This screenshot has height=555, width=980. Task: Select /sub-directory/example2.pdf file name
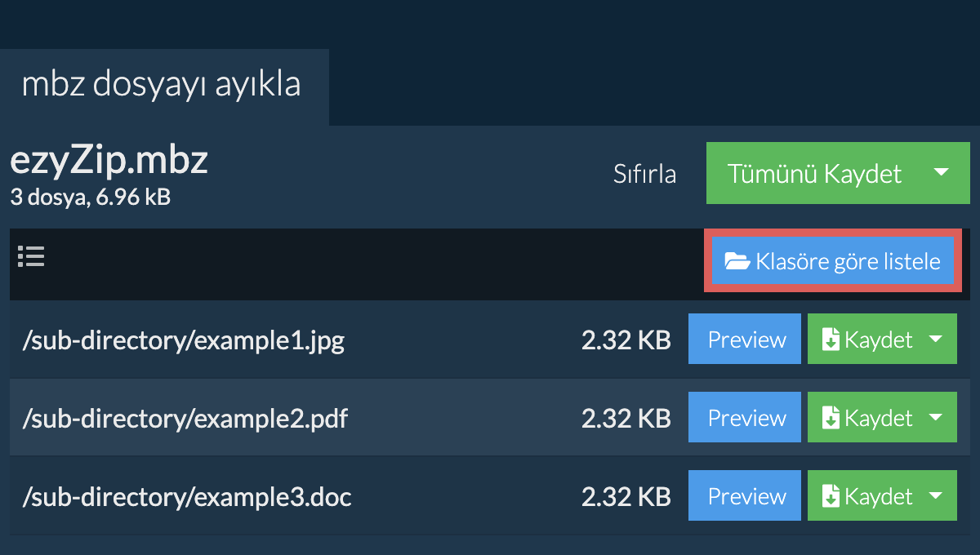pyautogui.click(x=185, y=419)
